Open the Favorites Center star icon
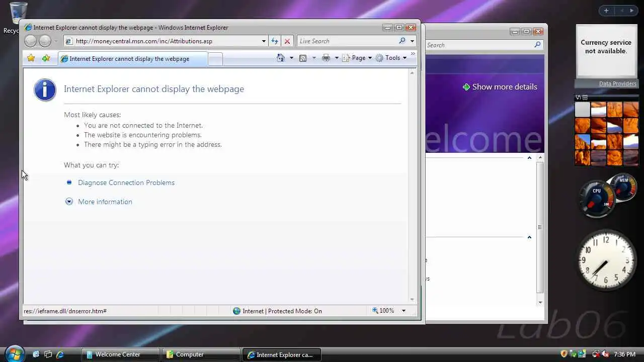 31,58
